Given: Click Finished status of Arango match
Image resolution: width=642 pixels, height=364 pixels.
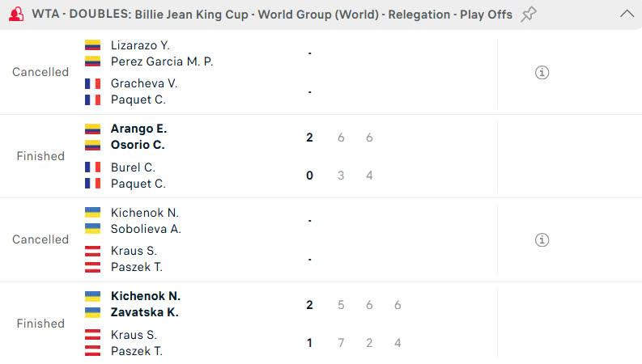Looking at the screenshot, I should coord(40,156).
